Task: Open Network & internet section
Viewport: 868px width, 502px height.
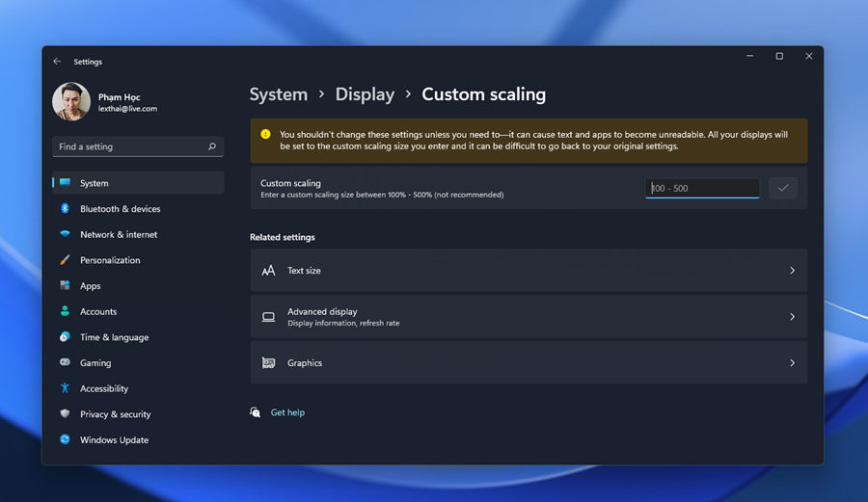Action: coord(138,234)
